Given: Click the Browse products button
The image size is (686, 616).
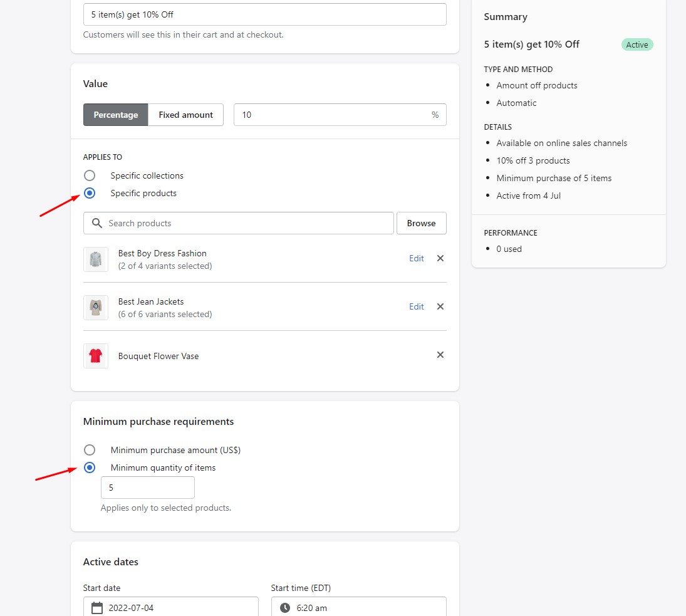Looking at the screenshot, I should coord(422,223).
